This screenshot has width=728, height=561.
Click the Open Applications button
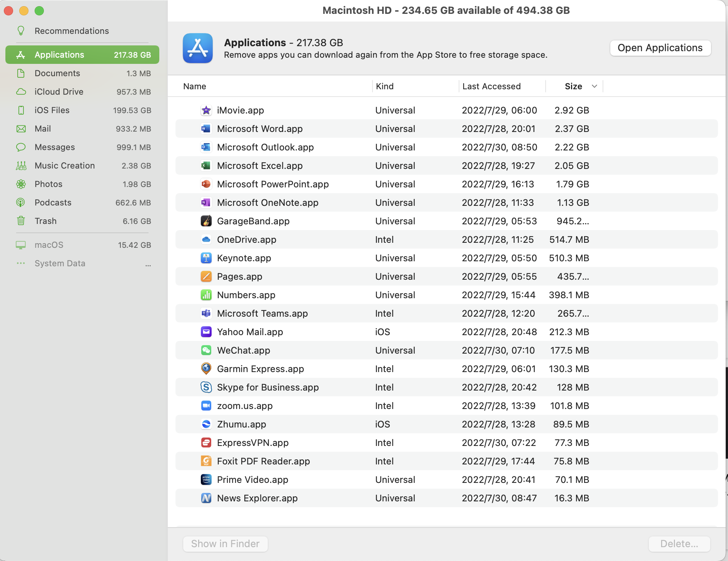click(660, 48)
